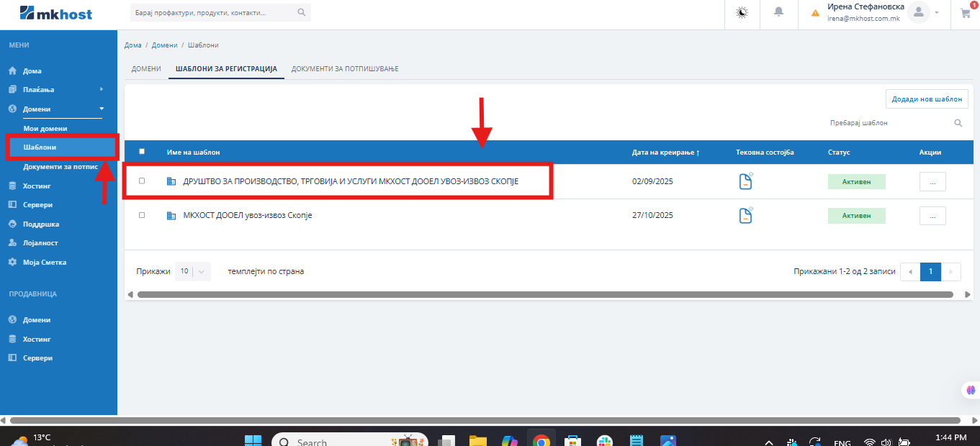Click the dark mode toggle icon

[x=742, y=13]
